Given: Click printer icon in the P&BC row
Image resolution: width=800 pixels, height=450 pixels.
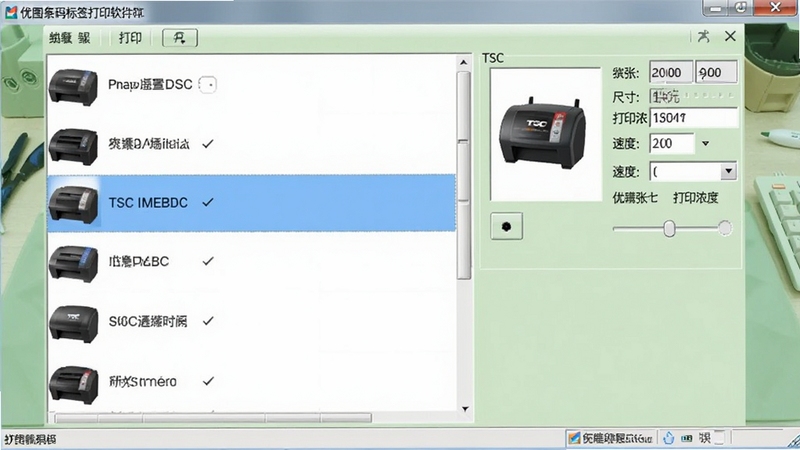Looking at the screenshot, I should [73, 264].
